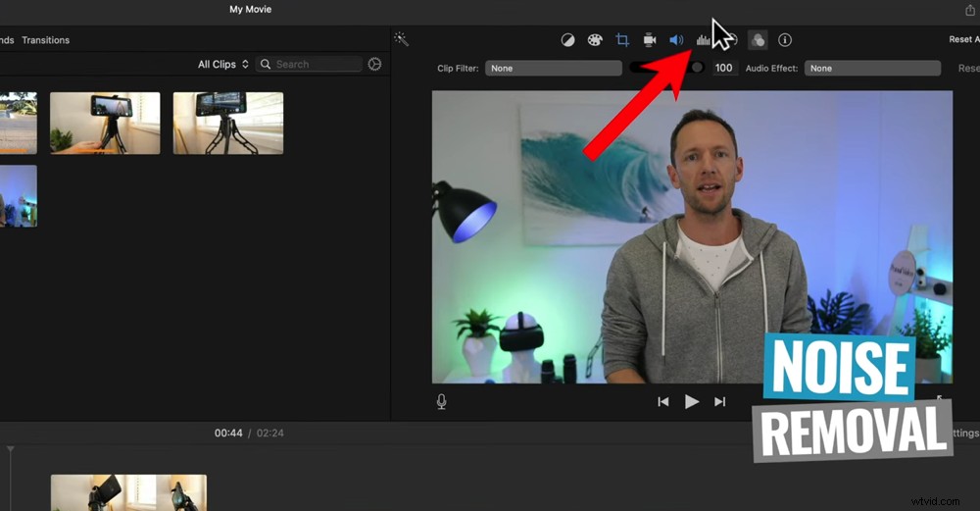Open the stabilization camera tool

[650, 40]
